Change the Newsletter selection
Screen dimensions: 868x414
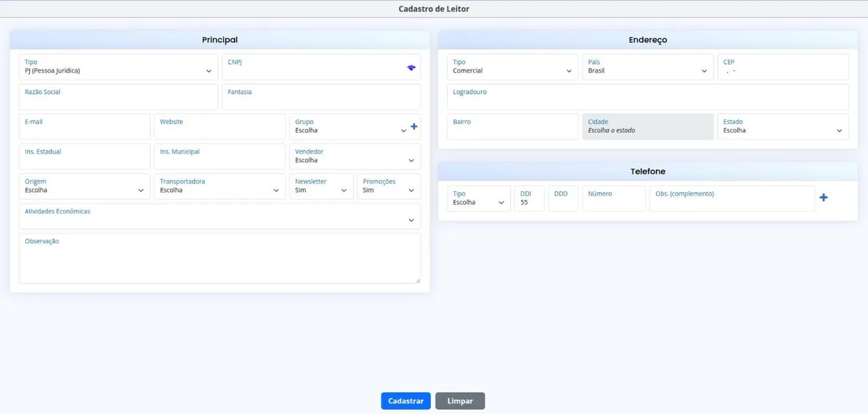321,186
